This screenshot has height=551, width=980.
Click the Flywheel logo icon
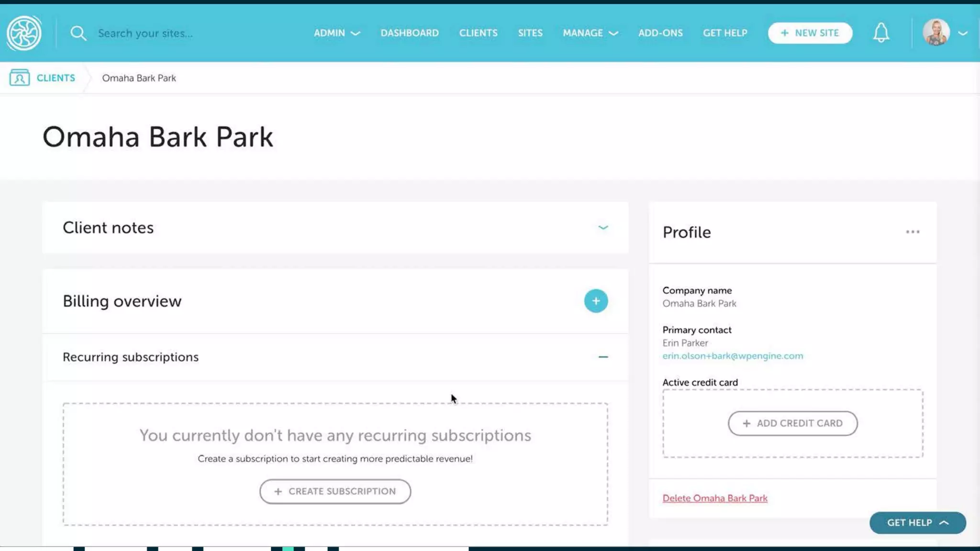pos(24,33)
